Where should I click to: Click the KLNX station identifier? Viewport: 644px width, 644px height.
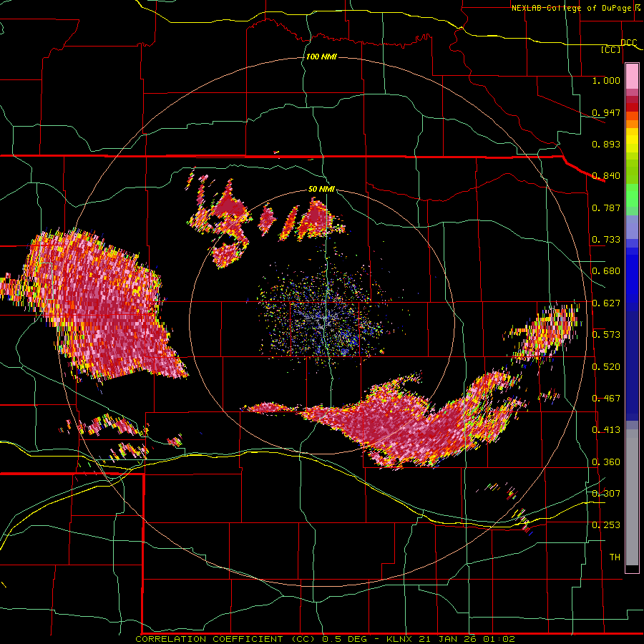click(x=401, y=639)
